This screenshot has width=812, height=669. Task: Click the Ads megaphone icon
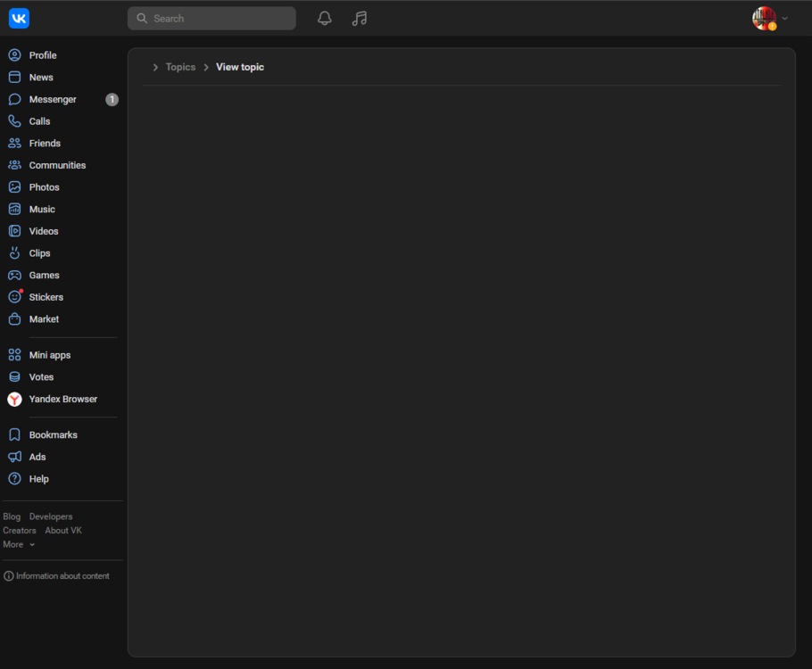click(x=15, y=457)
